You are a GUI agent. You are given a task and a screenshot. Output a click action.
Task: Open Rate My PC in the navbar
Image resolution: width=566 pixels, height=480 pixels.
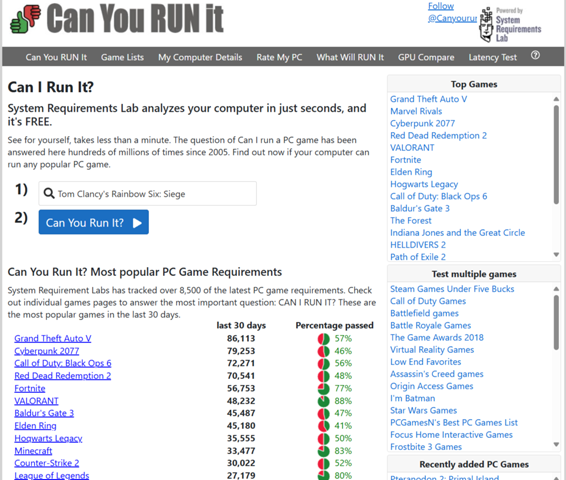click(279, 57)
